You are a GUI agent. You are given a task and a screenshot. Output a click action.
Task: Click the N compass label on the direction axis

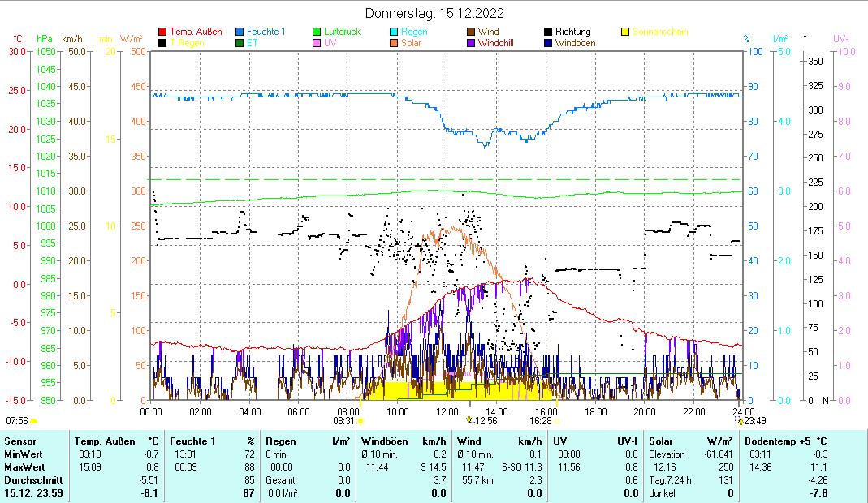click(825, 400)
